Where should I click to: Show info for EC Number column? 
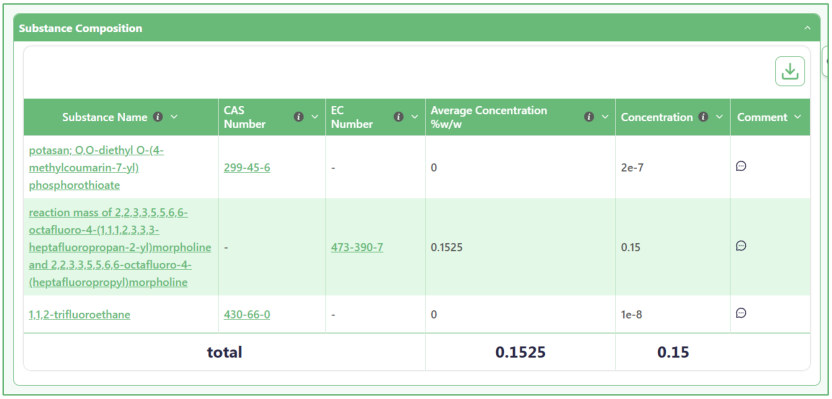pyautogui.click(x=399, y=117)
